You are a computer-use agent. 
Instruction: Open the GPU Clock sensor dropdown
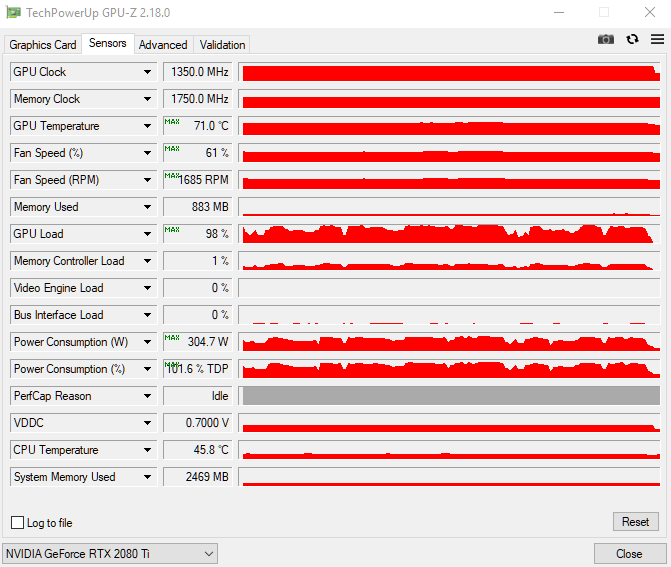83,72
